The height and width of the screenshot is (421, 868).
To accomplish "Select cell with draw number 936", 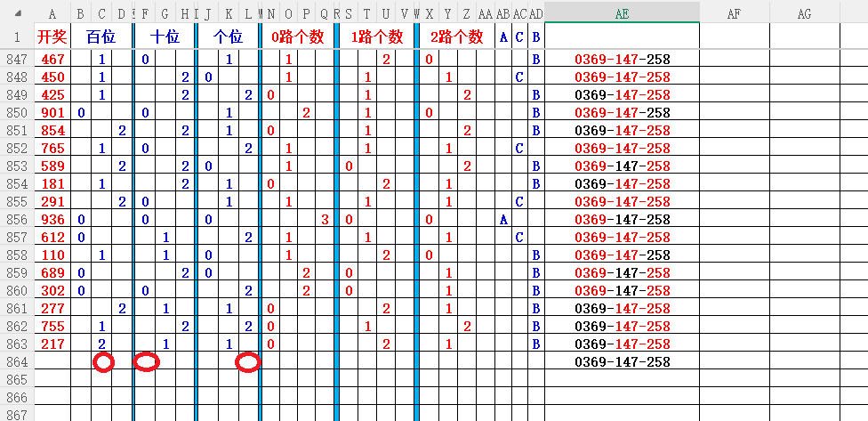I will pyautogui.click(x=52, y=220).
